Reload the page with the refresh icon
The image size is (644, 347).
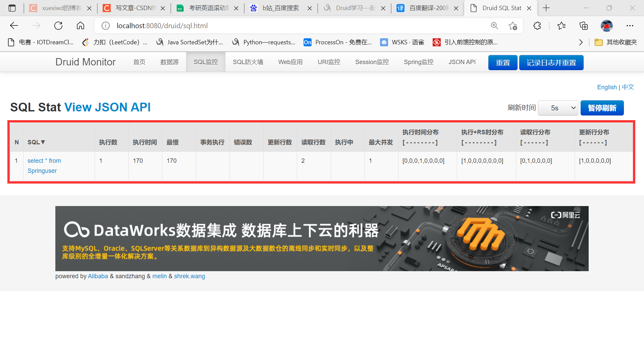pyautogui.click(x=58, y=26)
